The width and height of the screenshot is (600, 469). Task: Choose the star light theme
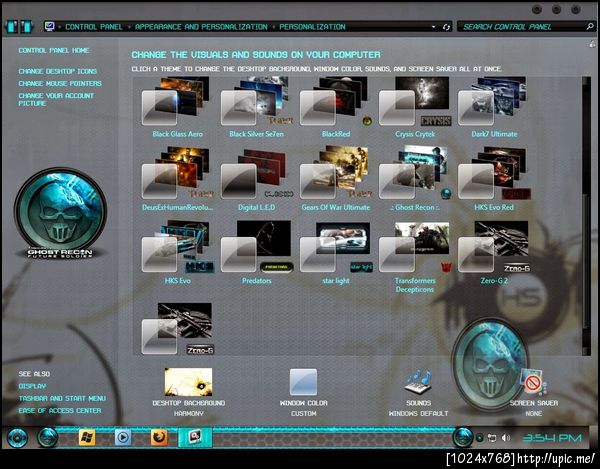pos(336,252)
